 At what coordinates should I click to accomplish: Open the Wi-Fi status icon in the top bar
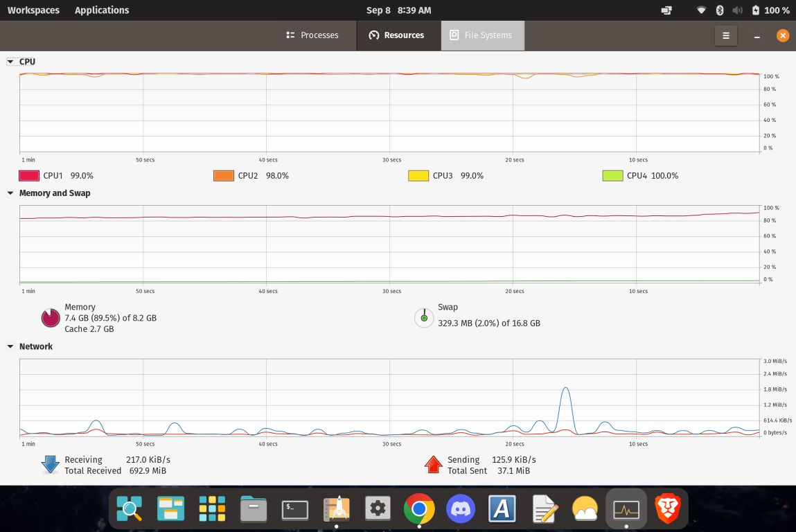click(x=701, y=10)
